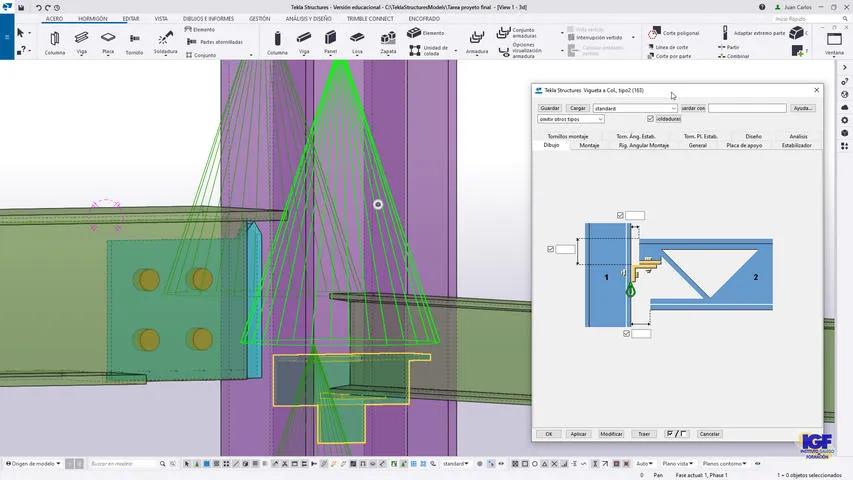Screen dimensions: 853x480
Task: Switch to the Estabilizador dialog tab
Action: click(x=796, y=145)
